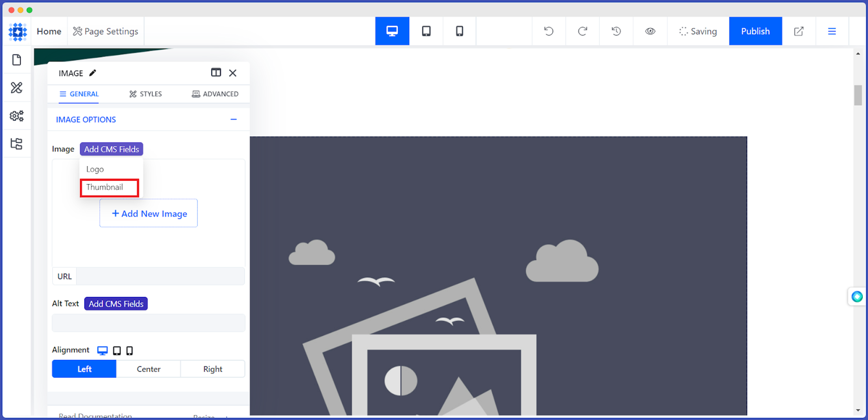Redo the last change

pyautogui.click(x=582, y=31)
